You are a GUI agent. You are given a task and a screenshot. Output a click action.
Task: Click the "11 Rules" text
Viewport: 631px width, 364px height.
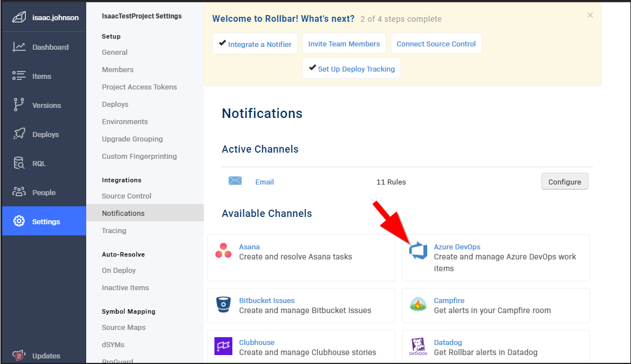391,182
